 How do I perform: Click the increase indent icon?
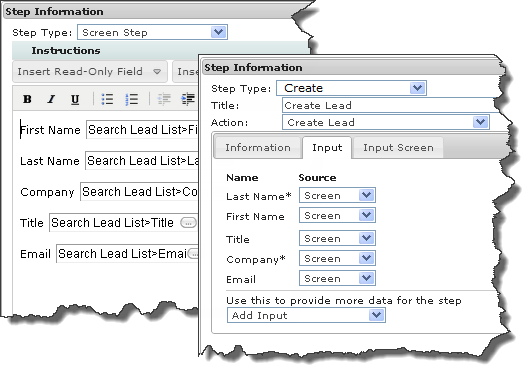click(188, 99)
